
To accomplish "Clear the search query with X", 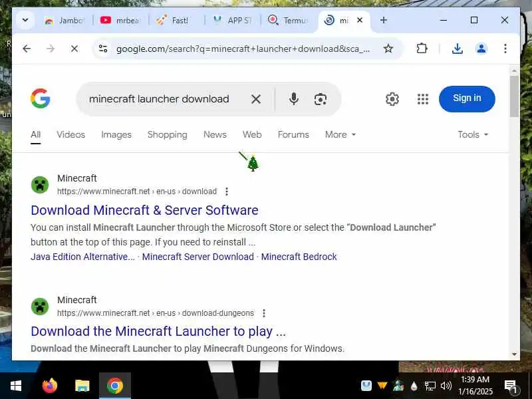I will 256,99.
